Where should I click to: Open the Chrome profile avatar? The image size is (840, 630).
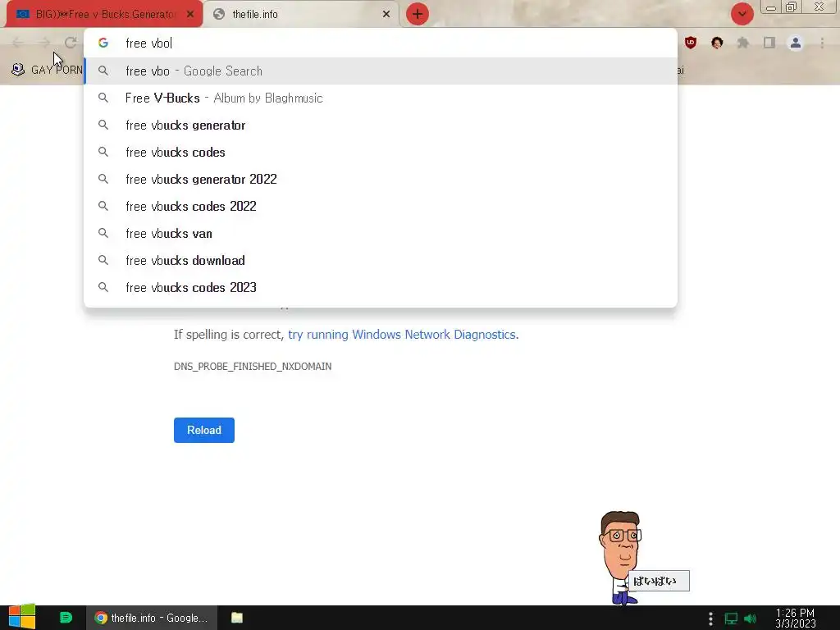(796, 43)
